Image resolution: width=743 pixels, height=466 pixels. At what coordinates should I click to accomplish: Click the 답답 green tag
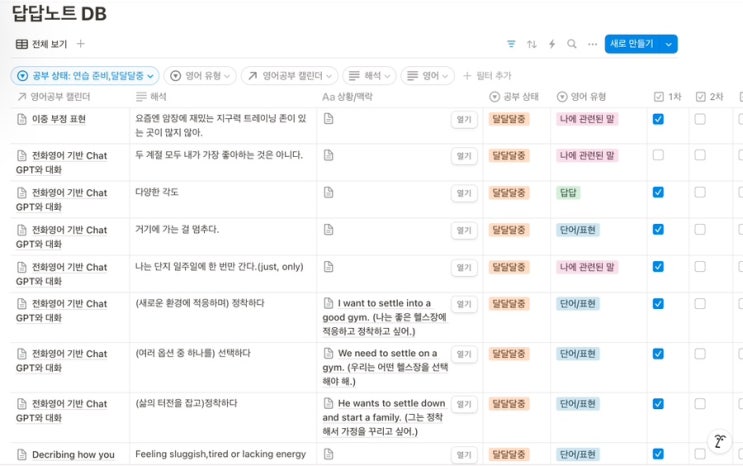click(568, 192)
